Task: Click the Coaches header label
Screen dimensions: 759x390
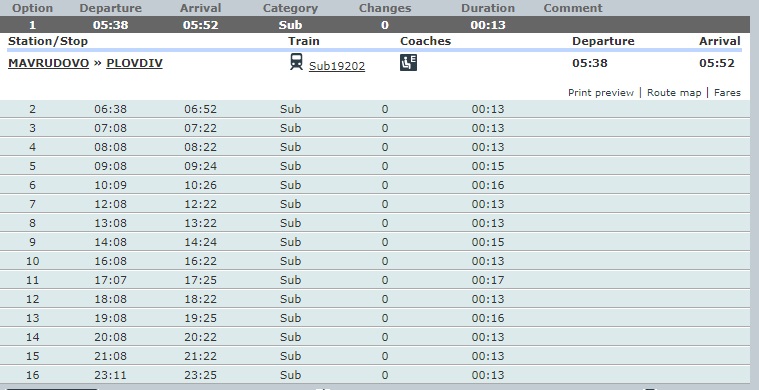Action: click(x=425, y=41)
